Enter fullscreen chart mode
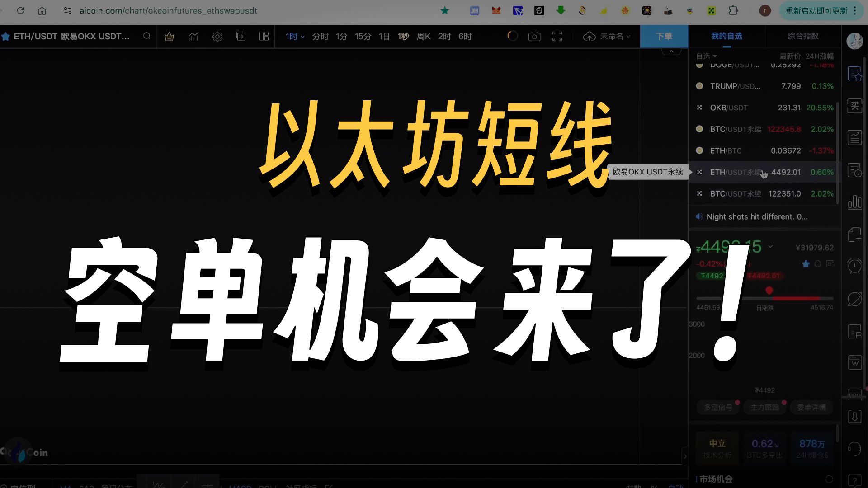The image size is (868, 488). pos(557,36)
